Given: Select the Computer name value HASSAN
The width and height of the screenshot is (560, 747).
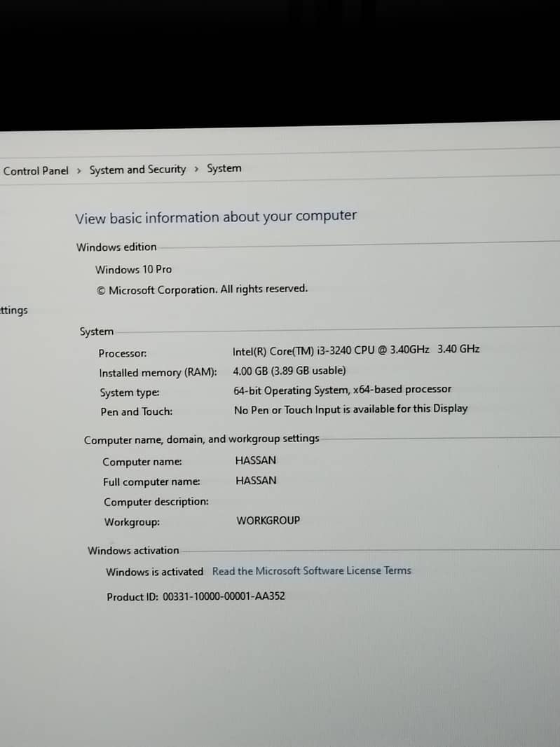Looking at the screenshot, I should (255, 460).
